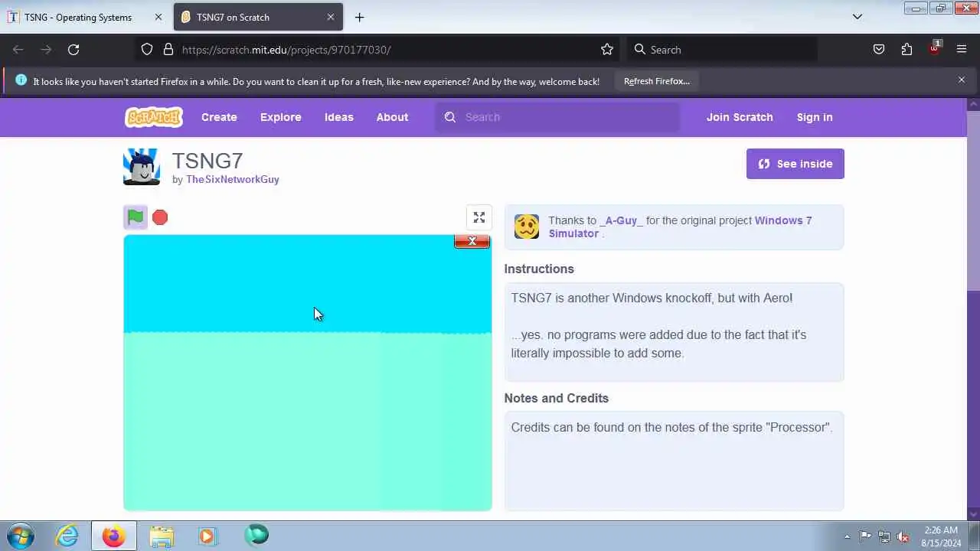
Task: Open the Windows Start menu
Action: (20, 536)
